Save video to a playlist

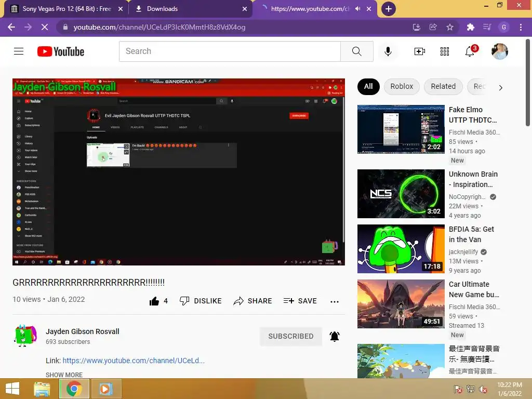[300, 301]
